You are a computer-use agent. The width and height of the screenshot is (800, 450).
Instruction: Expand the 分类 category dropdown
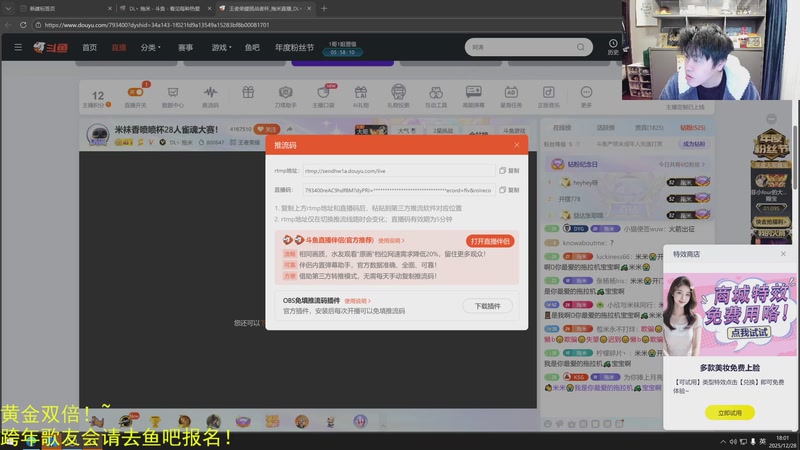[150, 47]
